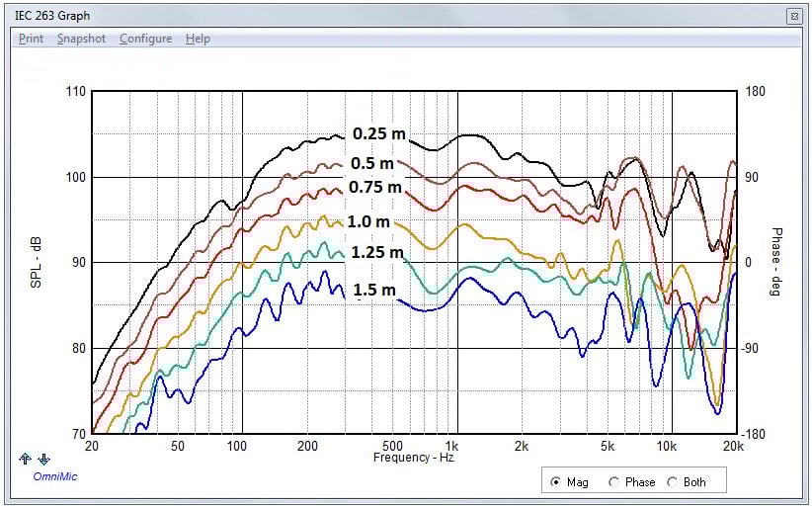Open the Configure menu

[145, 39]
